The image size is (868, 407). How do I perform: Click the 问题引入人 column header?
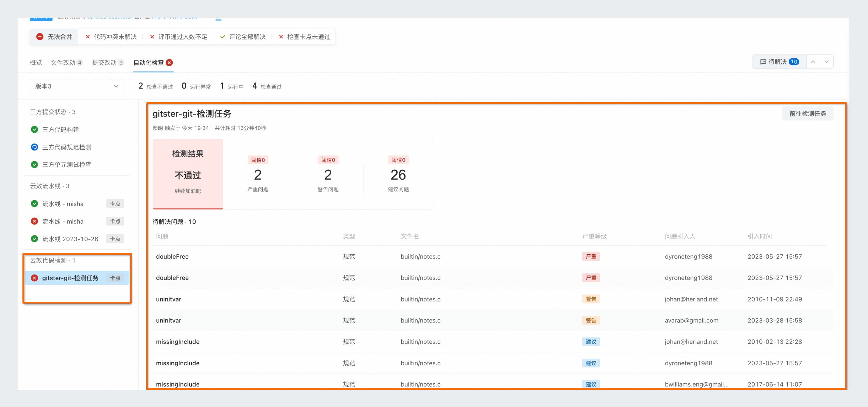(680, 236)
